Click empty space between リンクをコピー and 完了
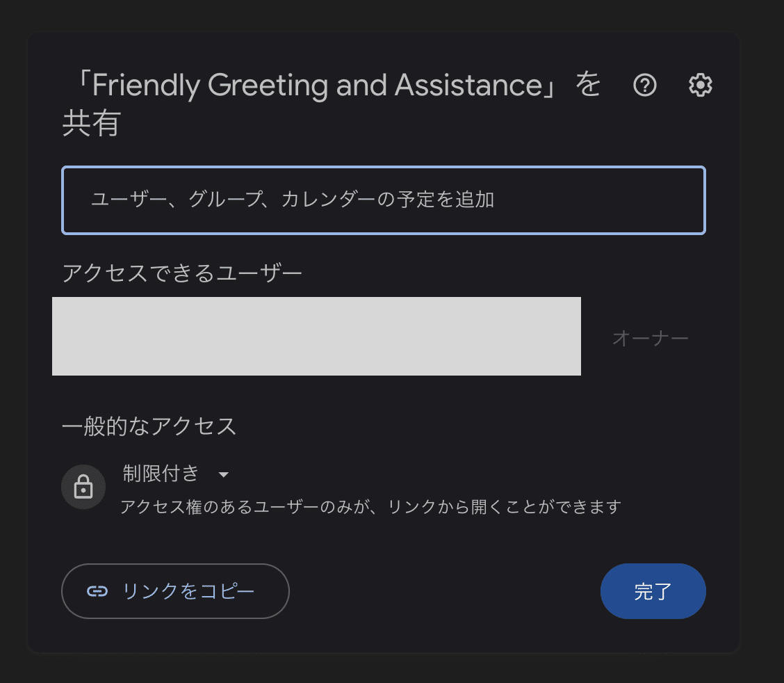 445,591
